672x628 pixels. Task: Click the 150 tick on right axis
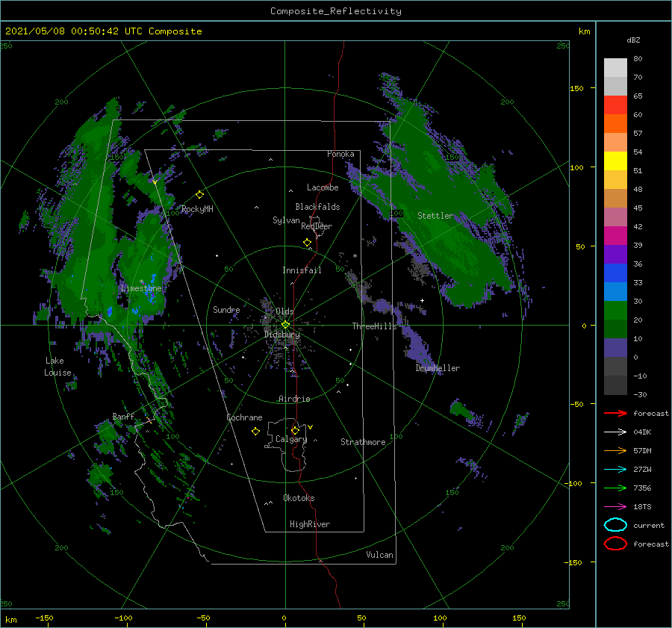point(576,88)
